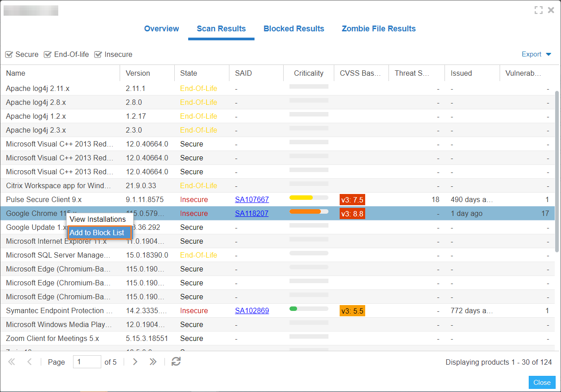Open the Export dropdown
The height and width of the screenshot is (392, 561).
pyautogui.click(x=536, y=54)
